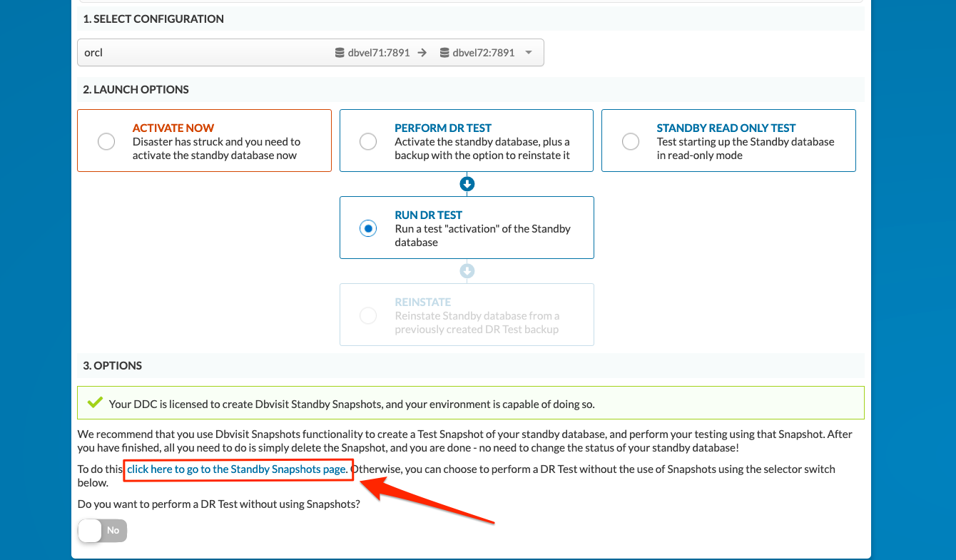Select the Run DR Test radio button
The height and width of the screenshot is (560, 956).
pyautogui.click(x=368, y=228)
